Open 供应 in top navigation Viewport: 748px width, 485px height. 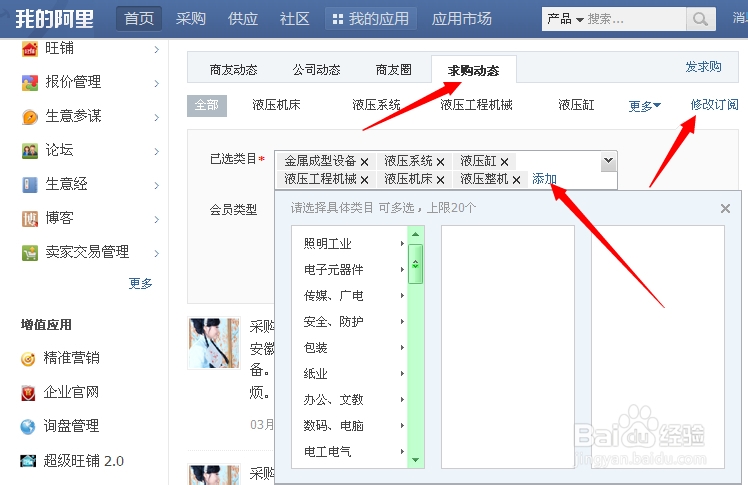242,19
